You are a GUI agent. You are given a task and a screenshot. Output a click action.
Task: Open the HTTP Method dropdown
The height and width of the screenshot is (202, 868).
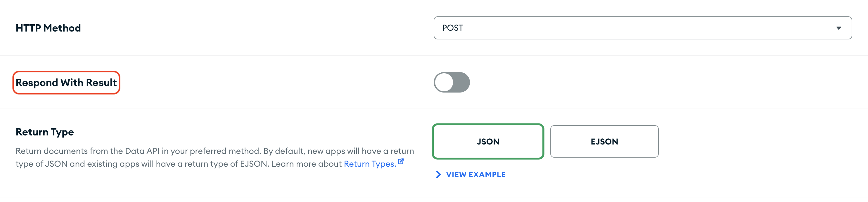(642, 28)
